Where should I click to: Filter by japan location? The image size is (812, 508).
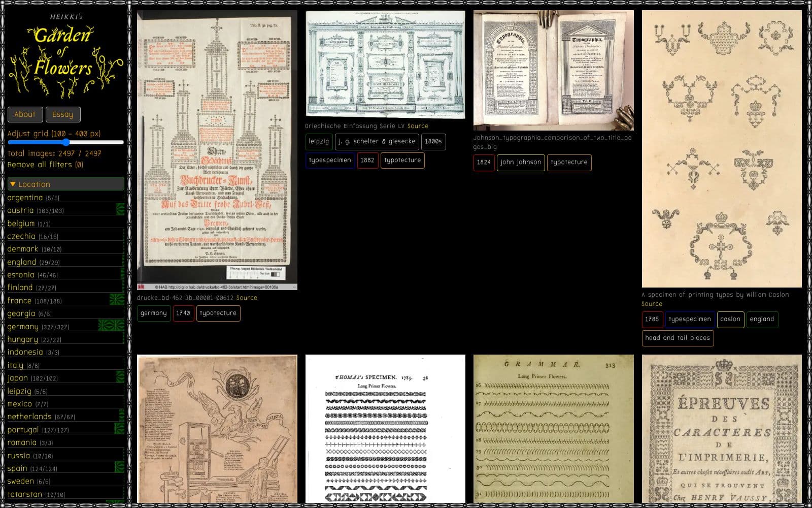(66, 378)
